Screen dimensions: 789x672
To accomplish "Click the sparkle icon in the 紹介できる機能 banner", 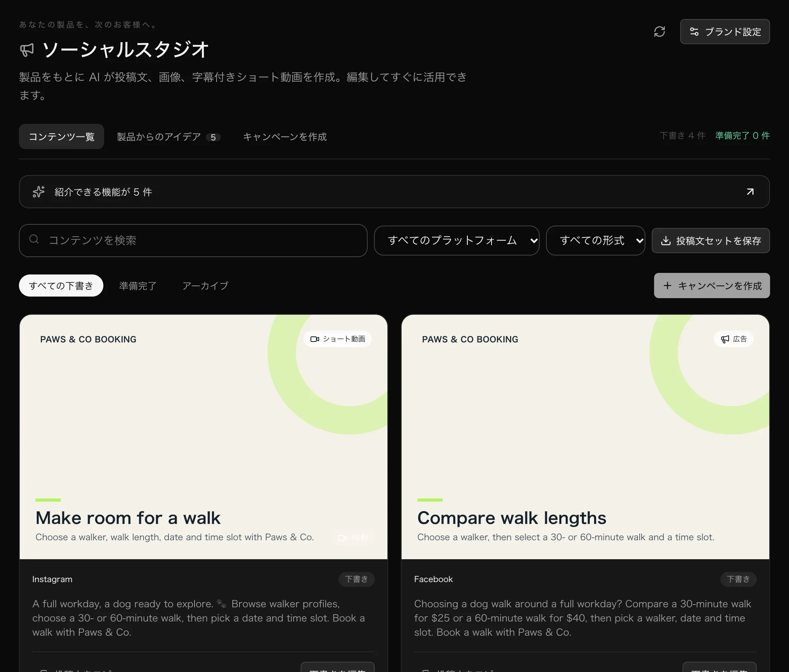I will coord(39,192).
